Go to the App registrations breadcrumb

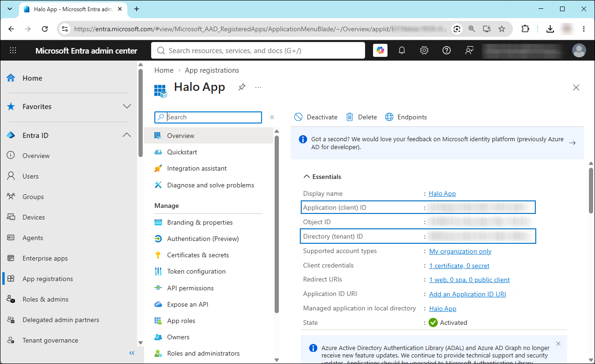[x=212, y=70]
